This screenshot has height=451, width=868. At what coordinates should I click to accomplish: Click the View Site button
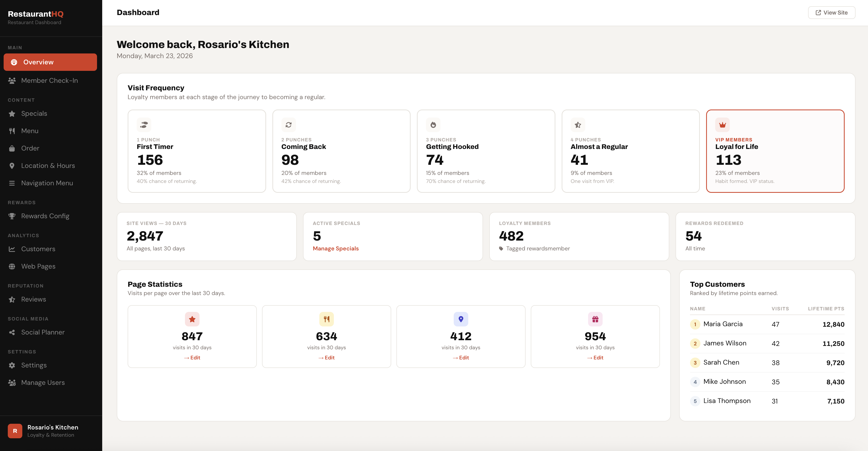831,12
